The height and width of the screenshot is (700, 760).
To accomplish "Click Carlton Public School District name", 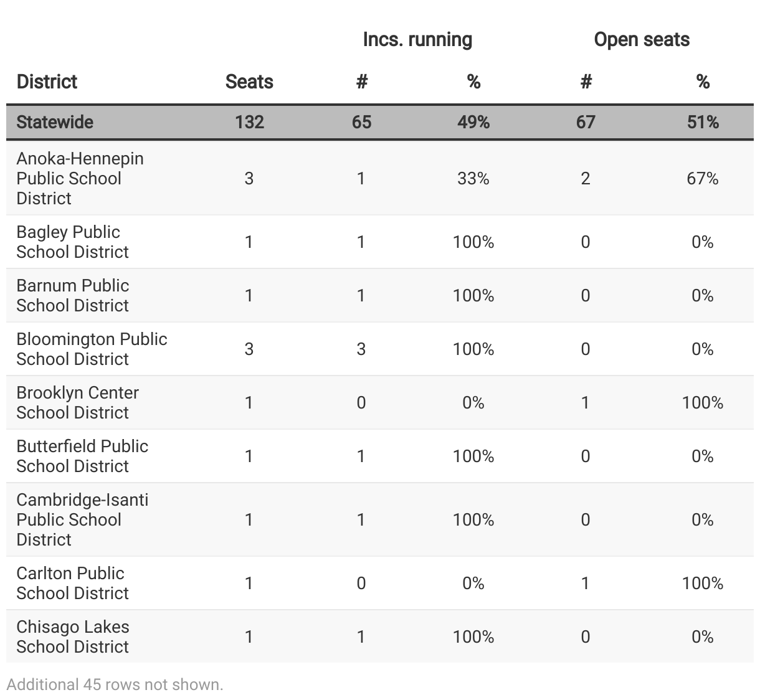I will tap(72, 583).
